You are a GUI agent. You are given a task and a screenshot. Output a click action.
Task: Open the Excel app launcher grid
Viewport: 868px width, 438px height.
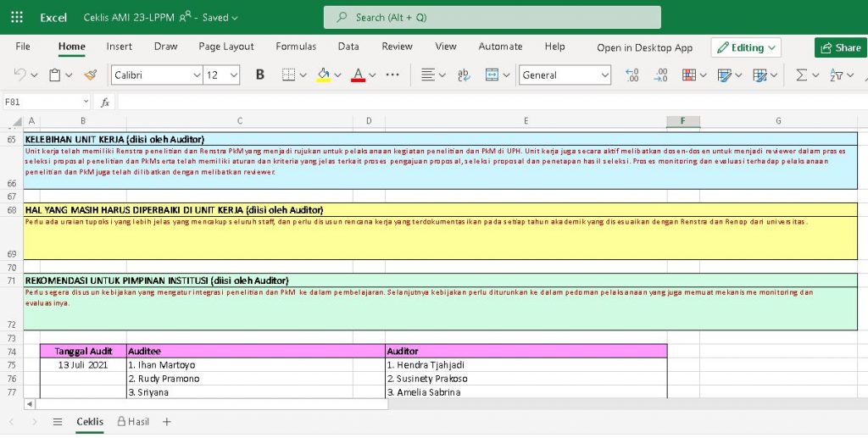pyautogui.click(x=17, y=17)
